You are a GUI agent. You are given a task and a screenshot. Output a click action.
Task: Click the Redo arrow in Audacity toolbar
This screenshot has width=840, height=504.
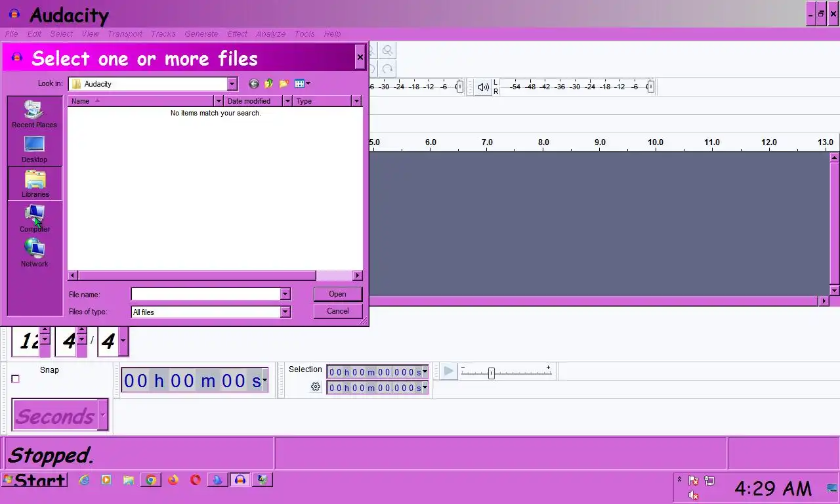(x=388, y=68)
